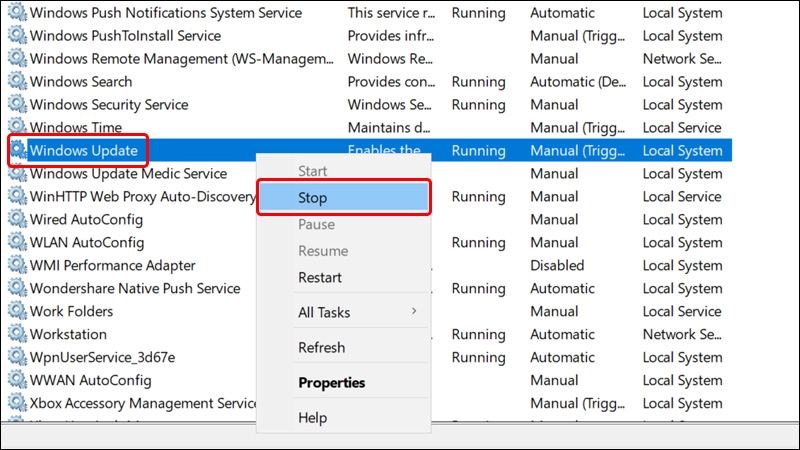Select the Windows Time service

click(x=76, y=128)
